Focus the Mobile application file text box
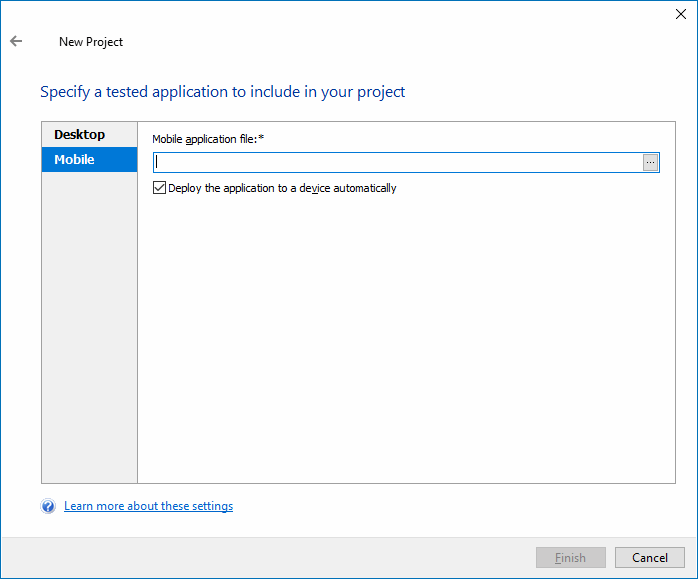The width and height of the screenshot is (698, 579). (x=398, y=162)
